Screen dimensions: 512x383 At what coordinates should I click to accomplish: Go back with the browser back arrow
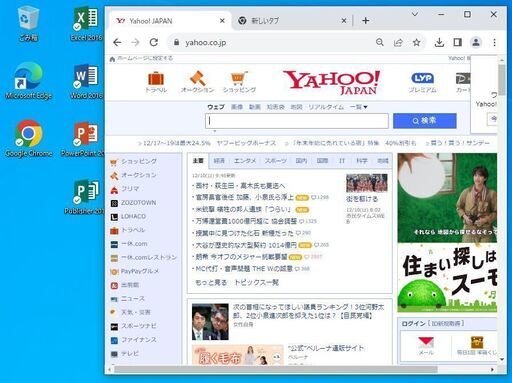pos(117,42)
